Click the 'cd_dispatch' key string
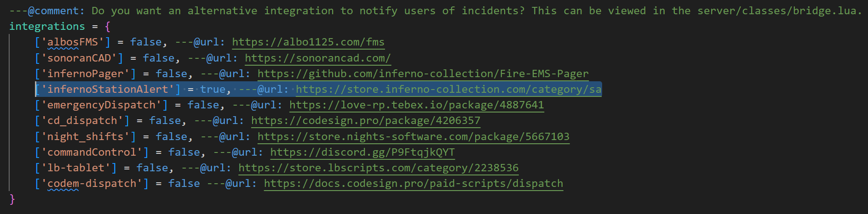This screenshot has width=868, height=214. coord(82,121)
